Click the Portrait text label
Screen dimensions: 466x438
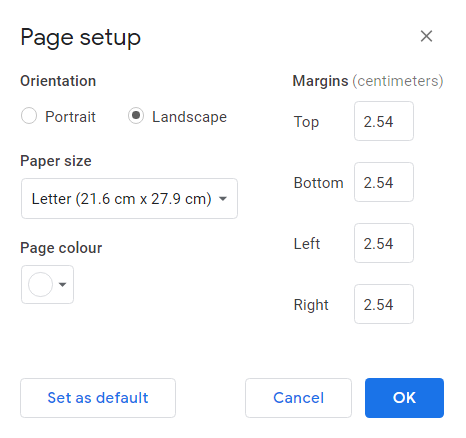(70, 117)
